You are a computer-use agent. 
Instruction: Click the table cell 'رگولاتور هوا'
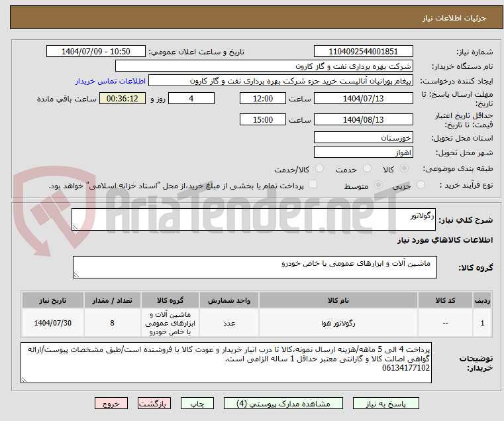click(338, 323)
